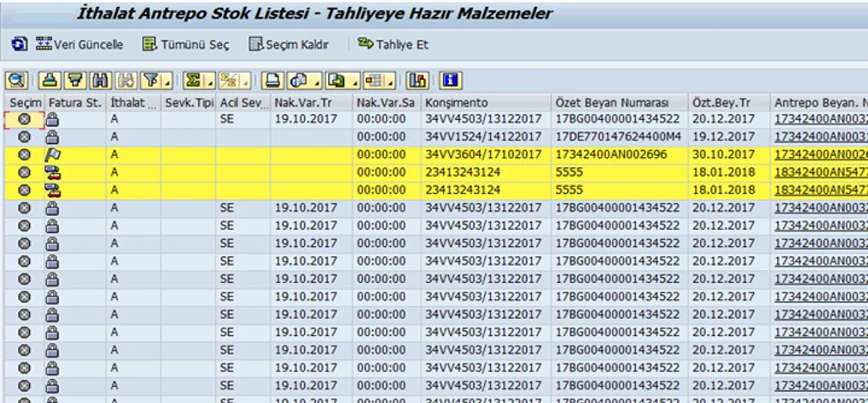Image resolution: width=868 pixels, height=403 pixels.
Task: Click the greyed Subtotals icon
Action: tap(229, 81)
